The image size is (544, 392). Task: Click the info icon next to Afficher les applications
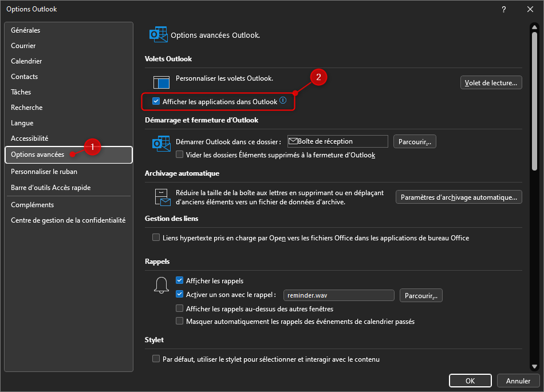[x=282, y=100]
